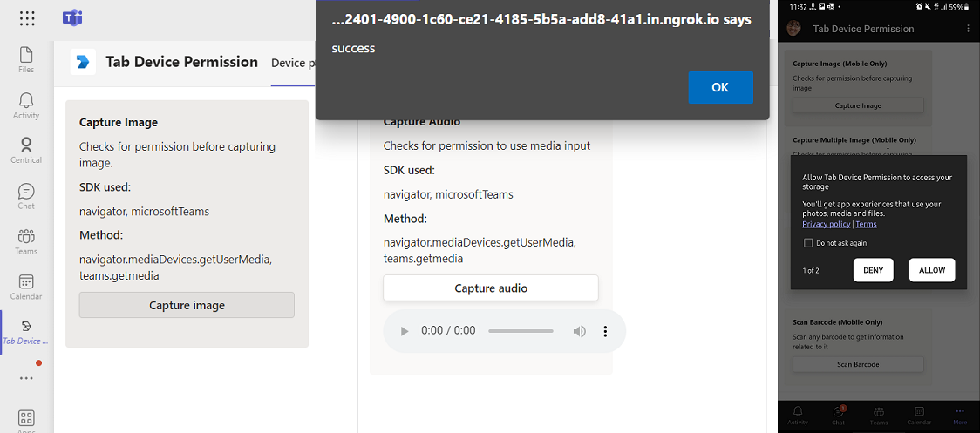Open the Privacy policy link
Image resolution: width=980 pixels, height=433 pixels.
click(826, 224)
